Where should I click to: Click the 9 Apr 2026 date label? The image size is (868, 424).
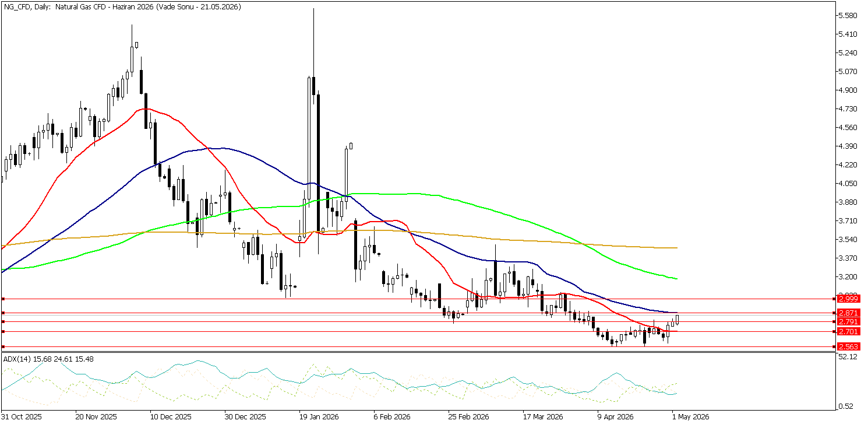(616, 417)
